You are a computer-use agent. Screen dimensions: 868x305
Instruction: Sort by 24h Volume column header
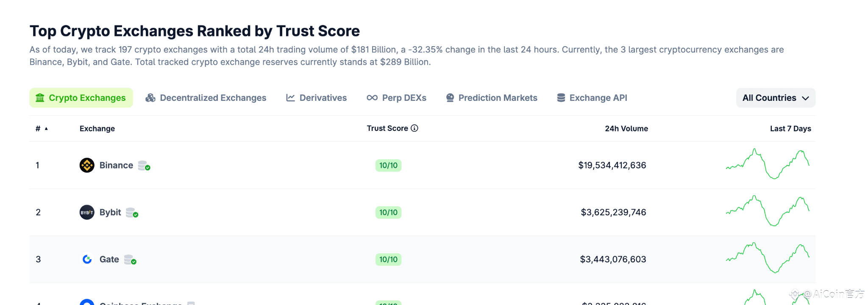click(626, 129)
